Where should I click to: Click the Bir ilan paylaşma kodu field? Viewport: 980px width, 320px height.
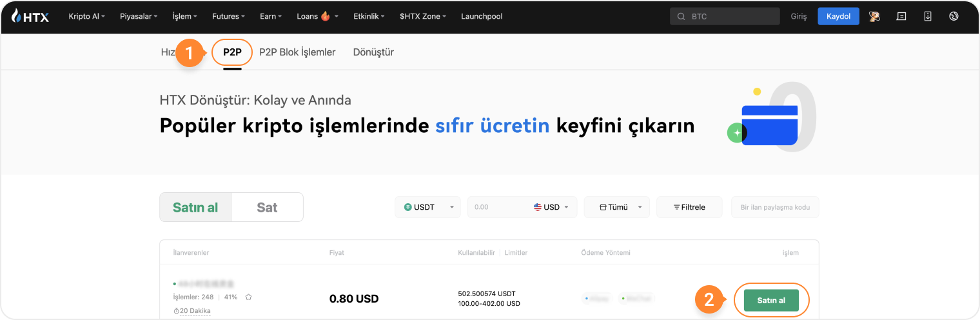click(x=775, y=207)
